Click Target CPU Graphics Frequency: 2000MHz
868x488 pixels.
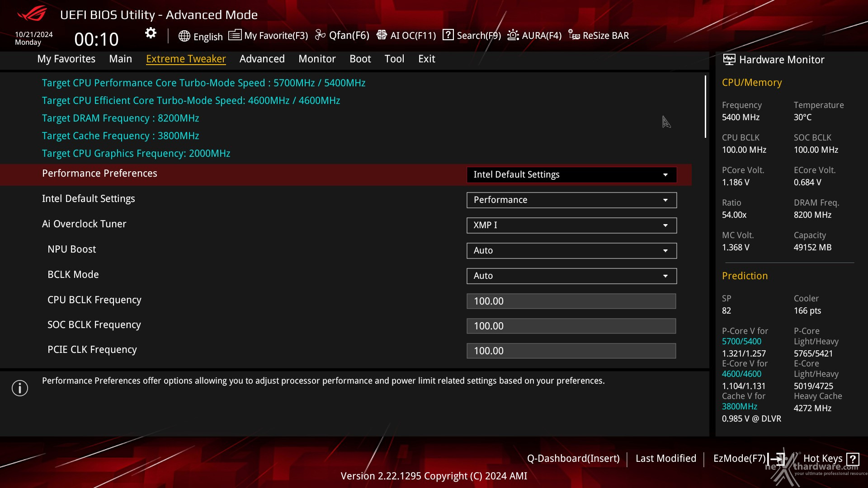click(136, 154)
